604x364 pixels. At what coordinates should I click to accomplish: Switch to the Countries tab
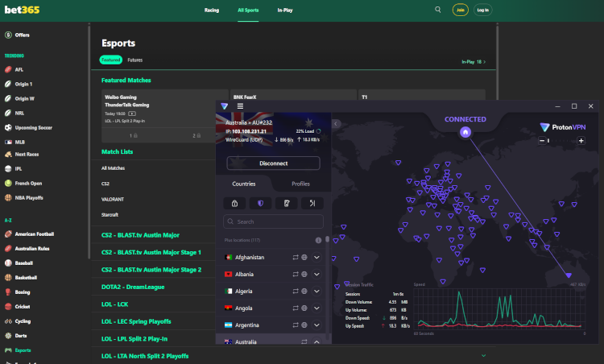tap(244, 184)
